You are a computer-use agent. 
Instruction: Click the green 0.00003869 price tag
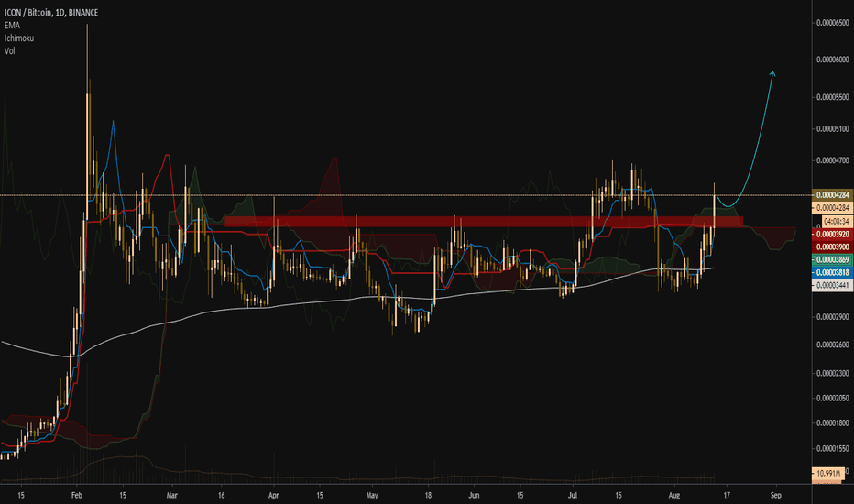(832, 260)
